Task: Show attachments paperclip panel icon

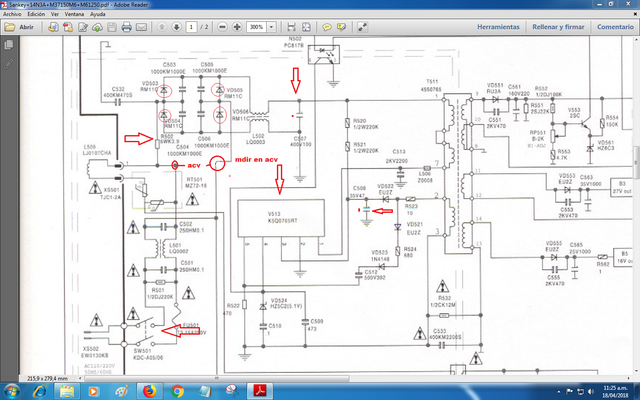Action: click(9, 63)
